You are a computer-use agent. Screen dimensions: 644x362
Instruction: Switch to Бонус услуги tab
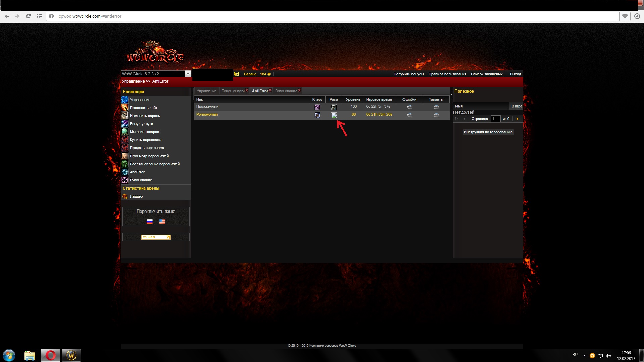(233, 91)
